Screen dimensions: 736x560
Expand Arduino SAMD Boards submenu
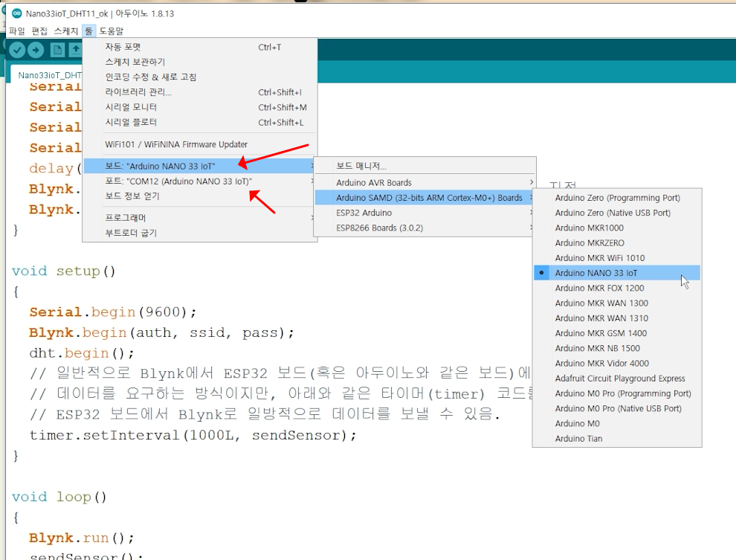click(x=425, y=198)
